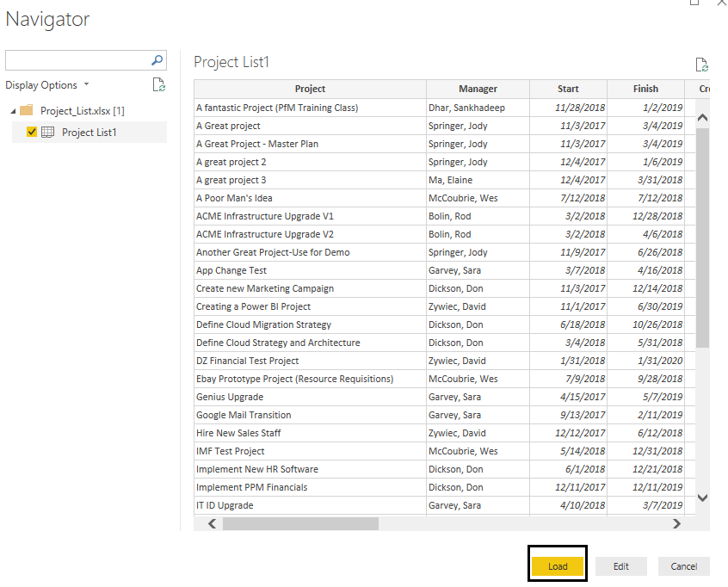Click the horizontal scrollbar thumb
Image resolution: width=728 pixels, height=587 pixels.
[299, 523]
